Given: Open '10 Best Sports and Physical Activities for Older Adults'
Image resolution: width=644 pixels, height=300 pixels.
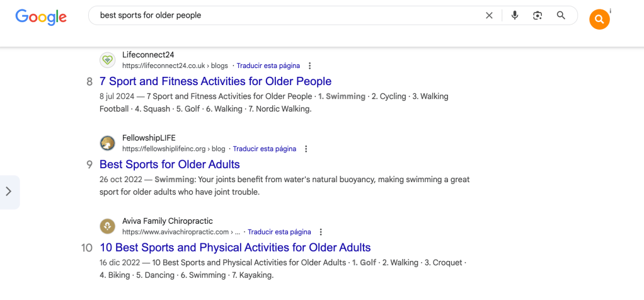Looking at the screenshot, I should pos(235,248).
